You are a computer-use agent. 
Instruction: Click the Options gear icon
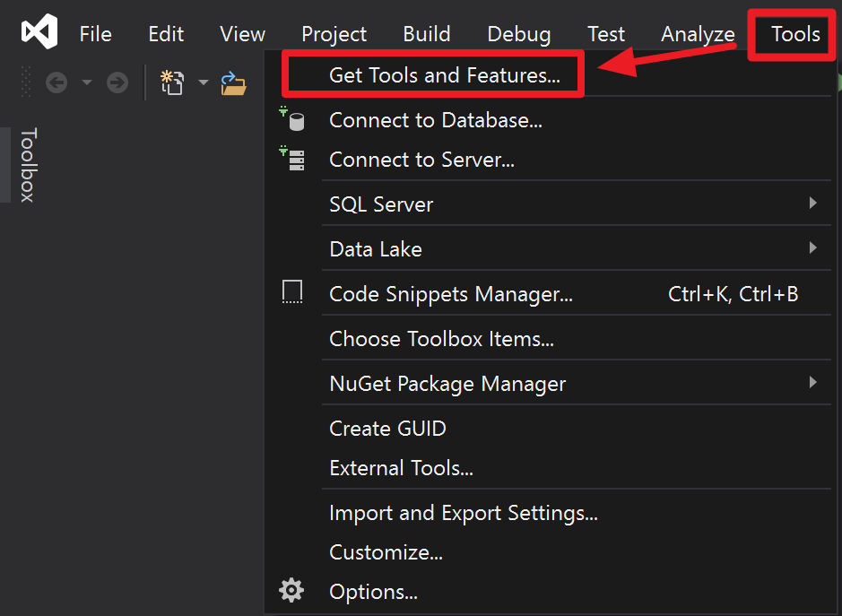click(291, 590)
